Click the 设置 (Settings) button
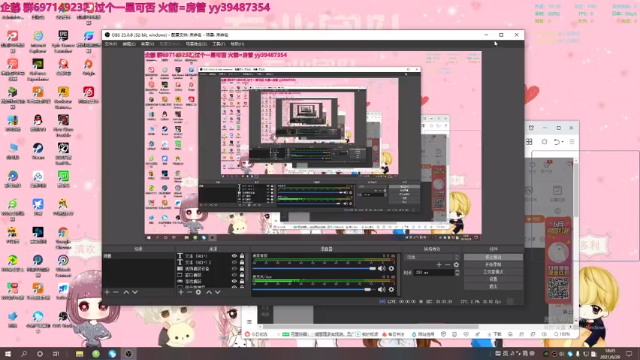This screenshot has height=360, width=640. 493,279
